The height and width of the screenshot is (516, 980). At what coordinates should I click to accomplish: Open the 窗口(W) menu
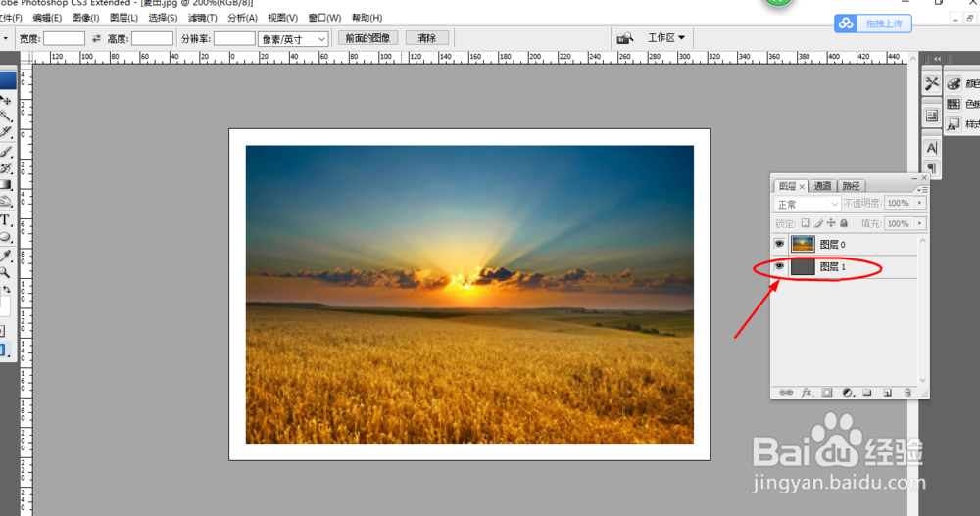(x=324, y=18)
